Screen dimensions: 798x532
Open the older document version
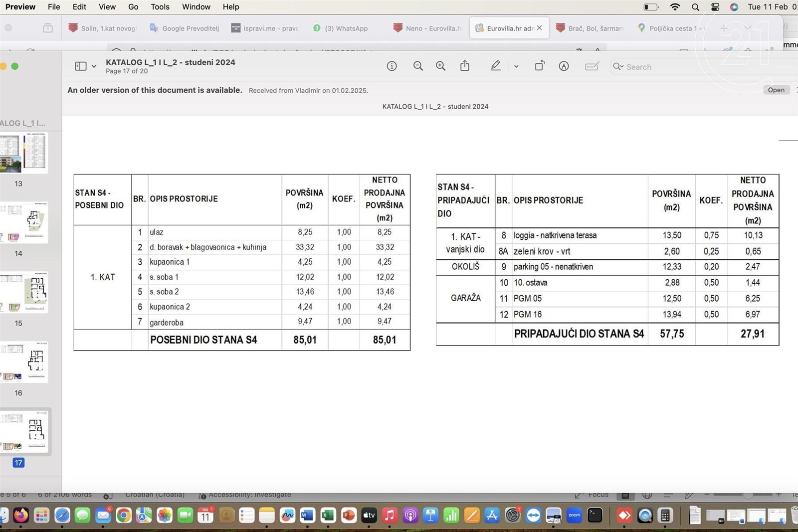click(776, 90)
